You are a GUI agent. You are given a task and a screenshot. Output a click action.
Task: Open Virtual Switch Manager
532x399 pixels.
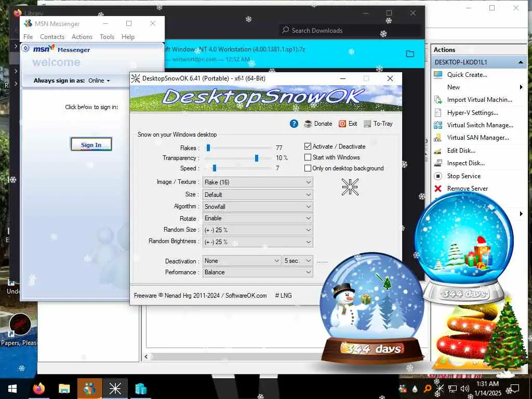(x=480, y=125)
